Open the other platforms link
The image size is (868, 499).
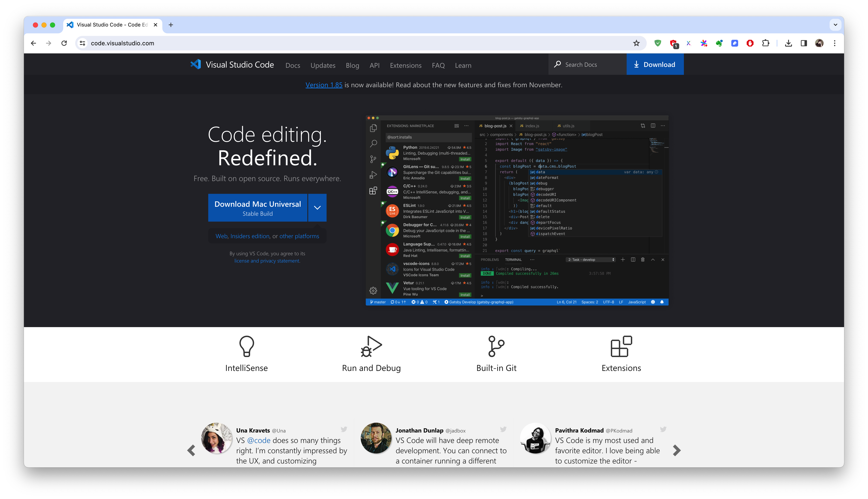[299, 236]
